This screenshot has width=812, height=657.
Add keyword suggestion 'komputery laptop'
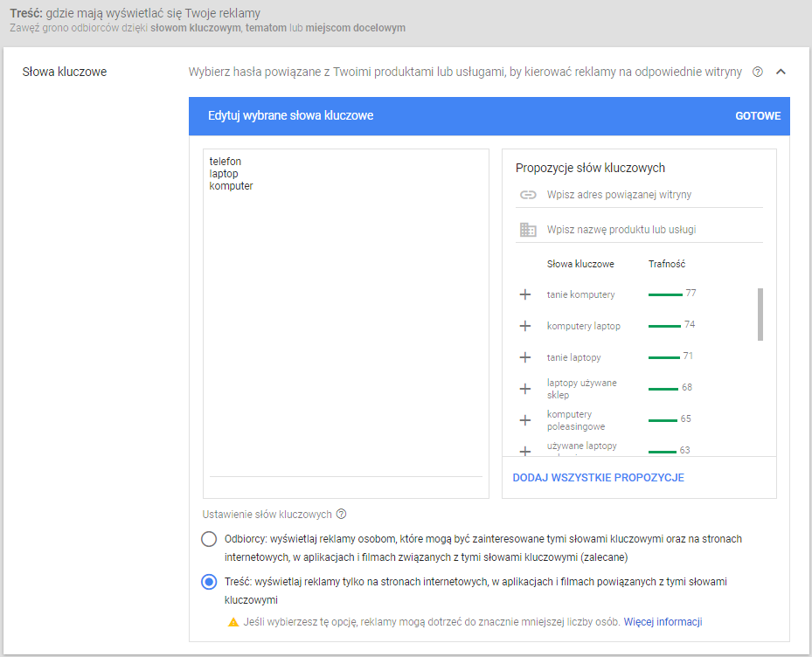525,326
